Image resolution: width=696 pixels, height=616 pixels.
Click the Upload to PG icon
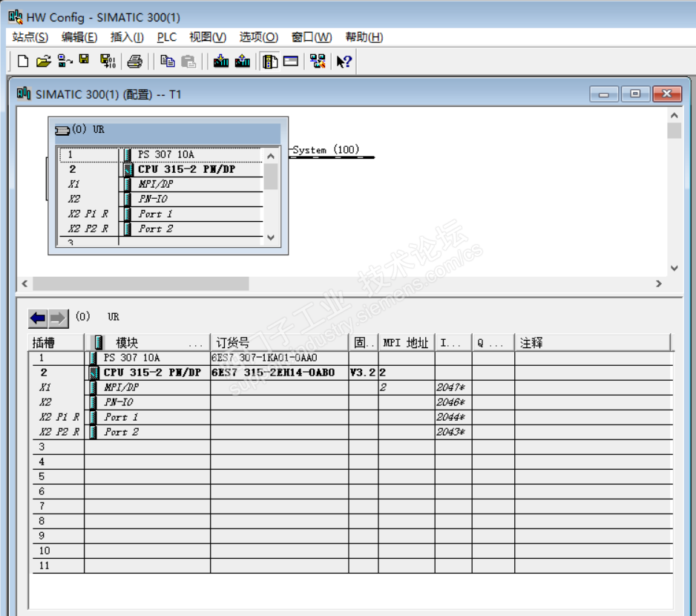click(243, 61)
